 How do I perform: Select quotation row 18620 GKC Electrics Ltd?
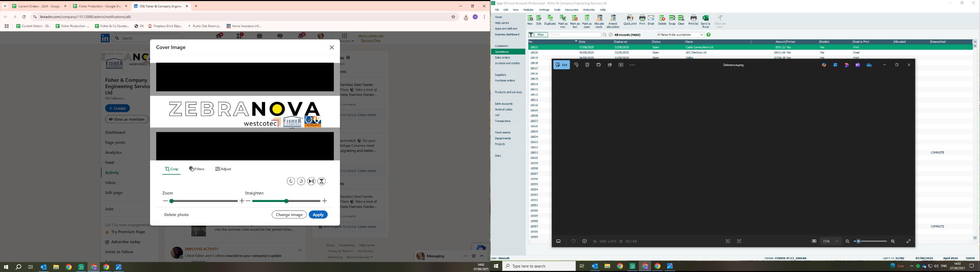[750, 53]
